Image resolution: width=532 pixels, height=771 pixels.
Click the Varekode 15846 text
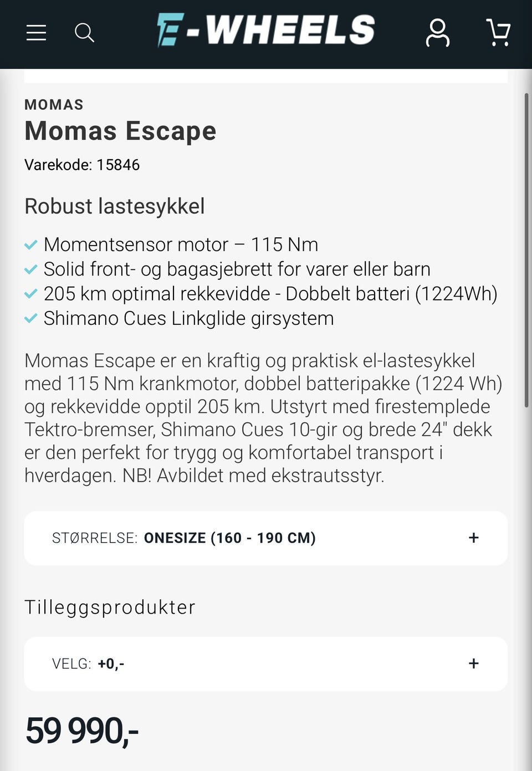[x=82, y=165]
